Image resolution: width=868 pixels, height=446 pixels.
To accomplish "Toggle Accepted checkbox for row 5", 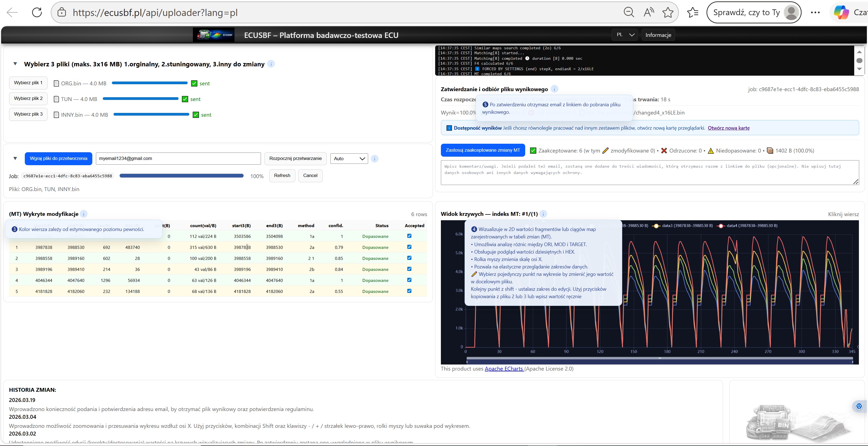I will click(409, 291).
